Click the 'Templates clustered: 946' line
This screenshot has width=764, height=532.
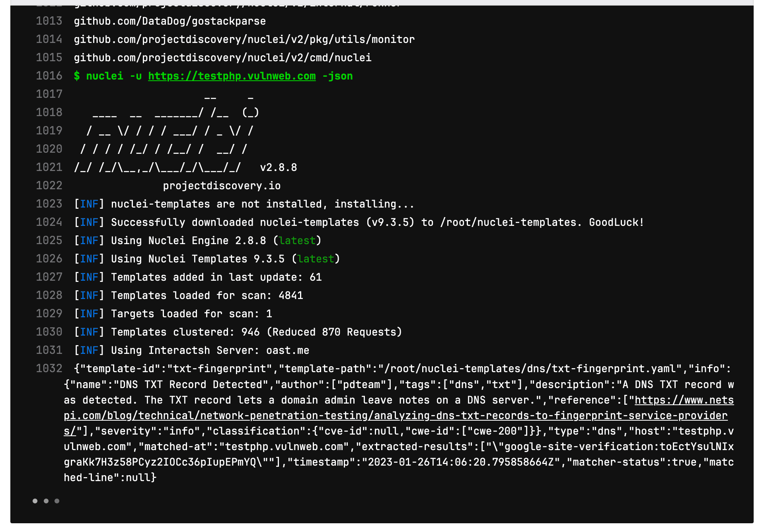point(256,332)
